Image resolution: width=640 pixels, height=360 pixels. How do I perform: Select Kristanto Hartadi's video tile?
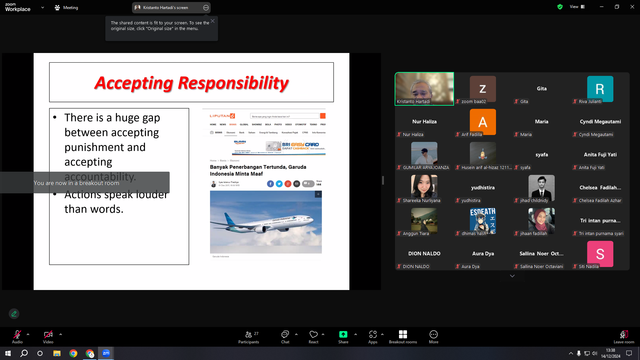pos(424,89)
